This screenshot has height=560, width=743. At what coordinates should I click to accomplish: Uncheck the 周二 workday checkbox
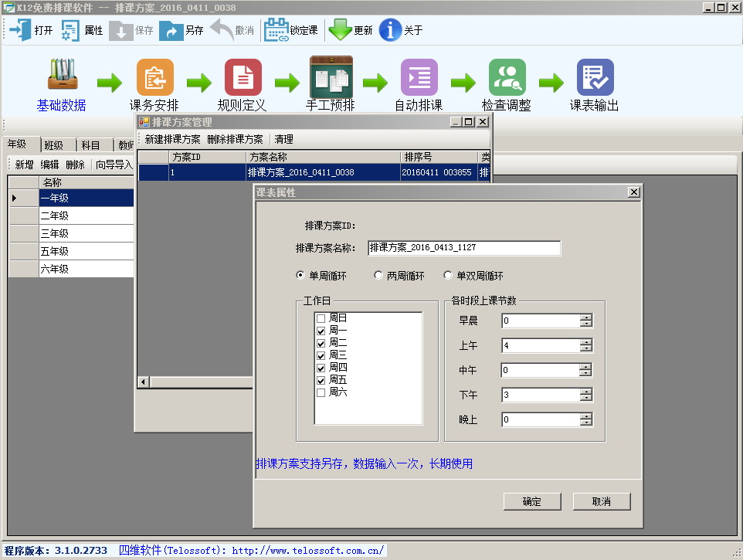pos(321,343)
